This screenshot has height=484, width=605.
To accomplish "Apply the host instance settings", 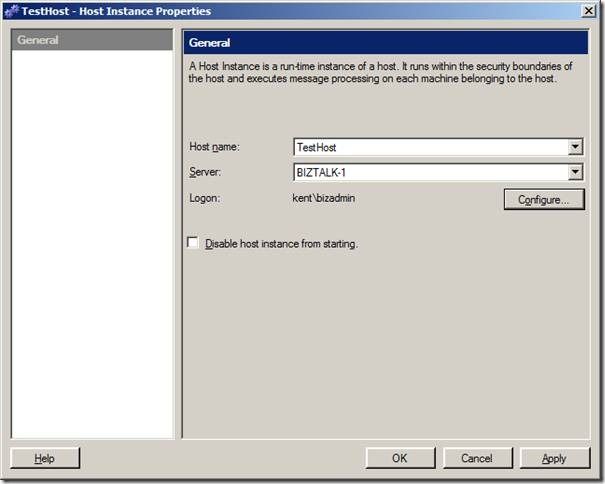I will 555,458.
